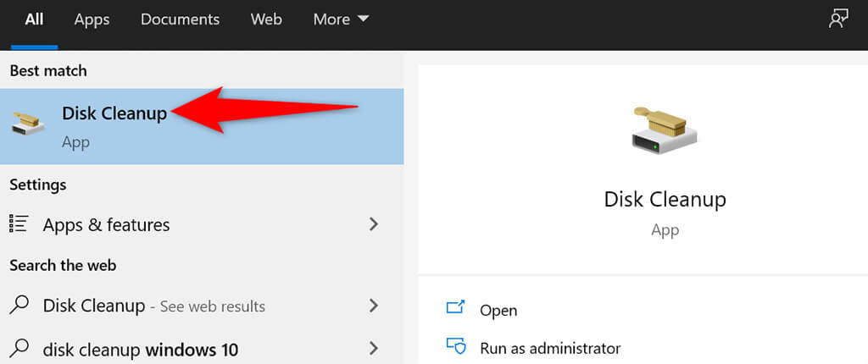Switch to the Documents tab
This screenshot has width=868, height=364.
click(180, 19)
